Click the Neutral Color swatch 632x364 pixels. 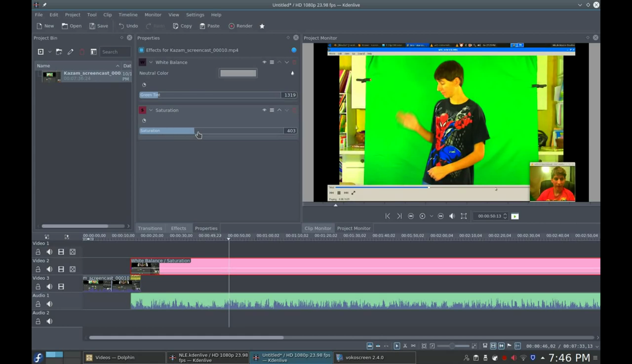(238, 73)
